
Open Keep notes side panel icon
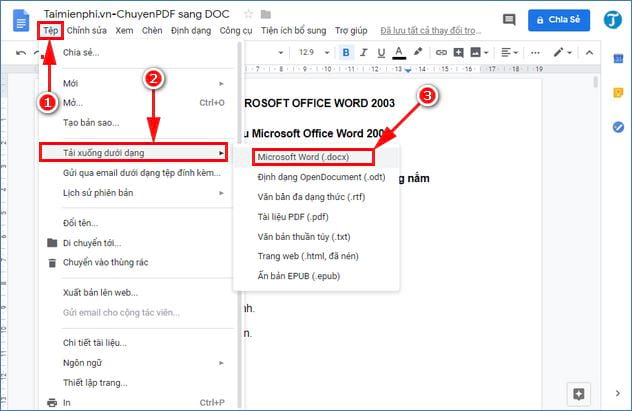pos(618,93)
